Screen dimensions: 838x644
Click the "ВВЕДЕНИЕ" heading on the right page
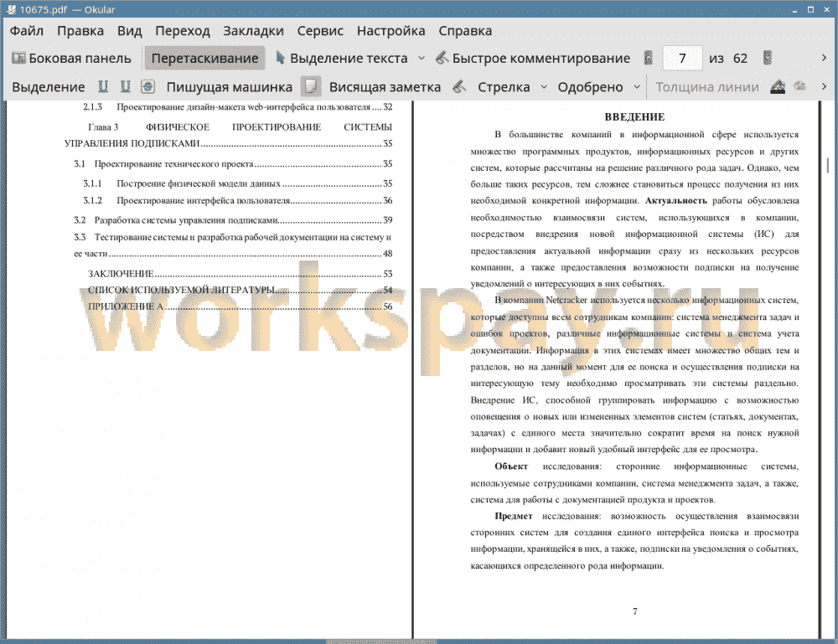click(634, 117)
